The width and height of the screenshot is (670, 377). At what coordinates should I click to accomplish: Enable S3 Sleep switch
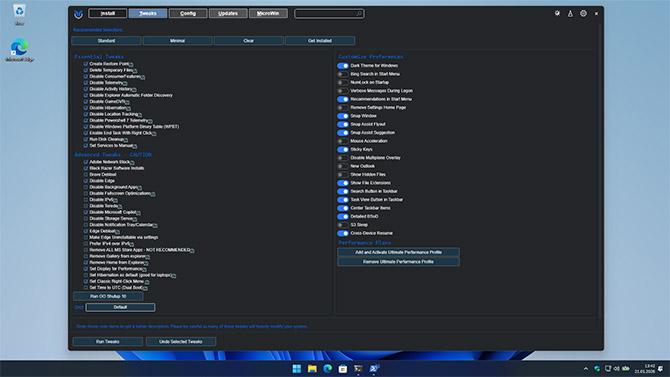[343, 225]
